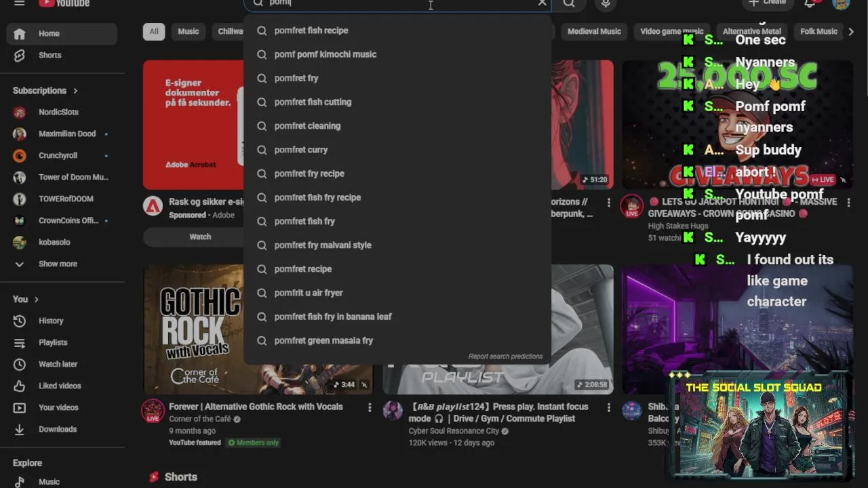The image size is (868, 488).
Task: Select the Medieval Music chip
Action: (594, 31)
